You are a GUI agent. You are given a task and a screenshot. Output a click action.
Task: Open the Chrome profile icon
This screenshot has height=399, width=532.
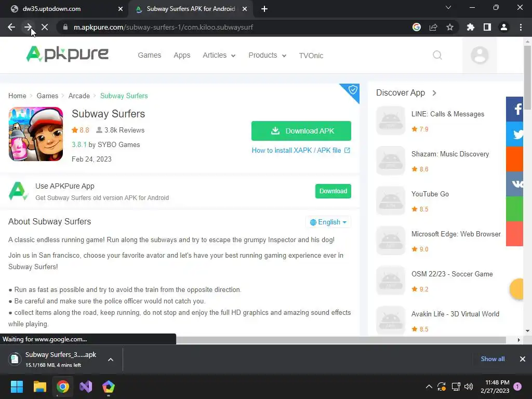504,27
